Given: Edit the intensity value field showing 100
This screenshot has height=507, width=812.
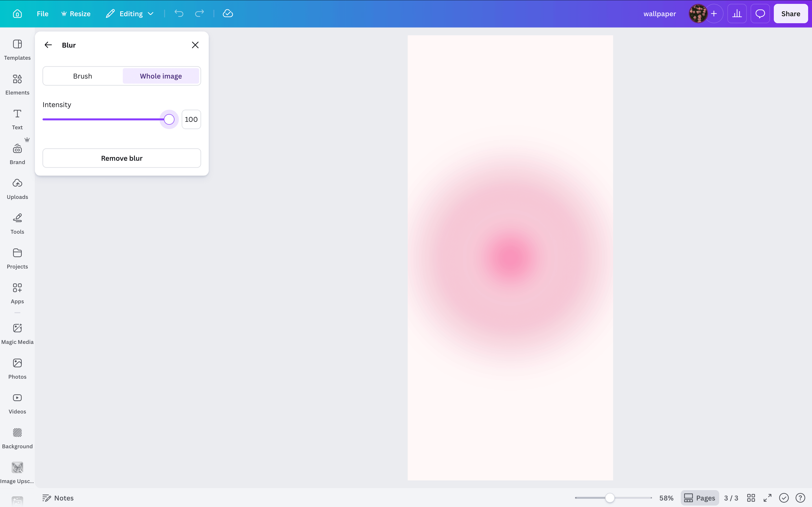Looking at the screenshot, I should pyautogui.click(x=191, y=119).
